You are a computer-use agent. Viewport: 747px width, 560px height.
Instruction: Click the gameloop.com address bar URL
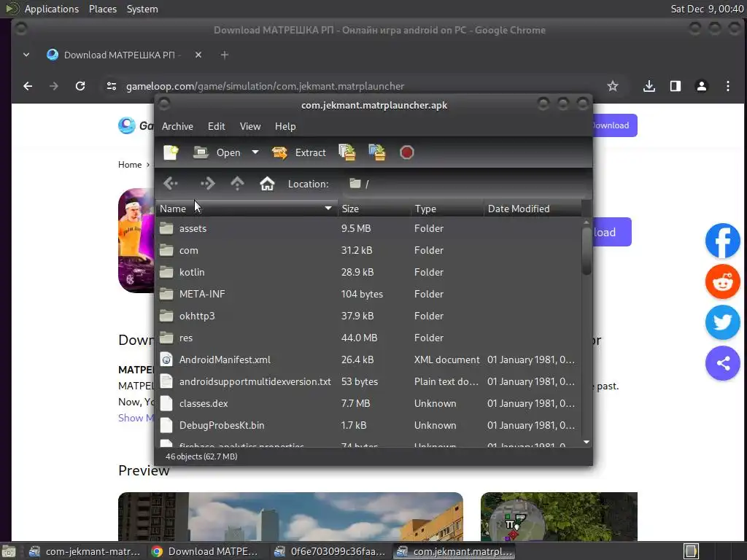tap(265, 86)
